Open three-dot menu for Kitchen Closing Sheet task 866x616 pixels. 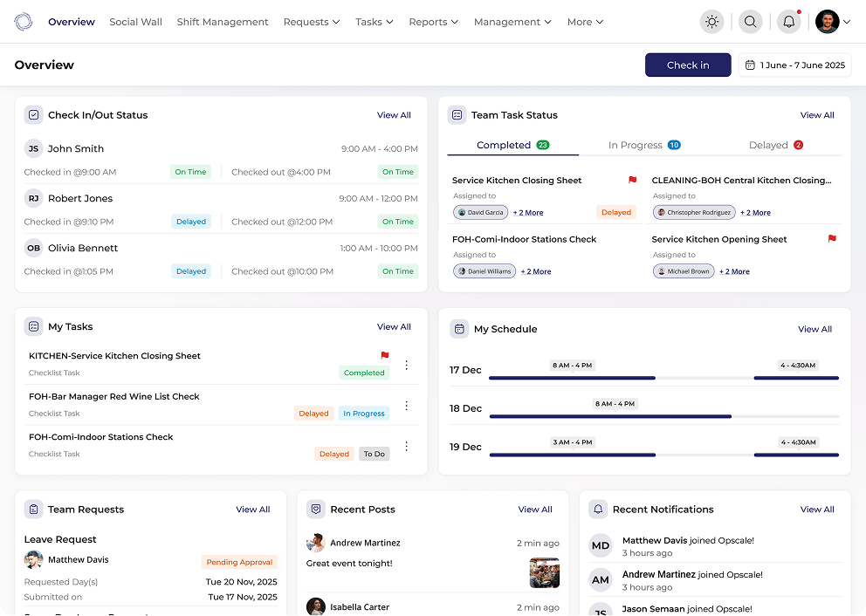(x=406, y=365)
